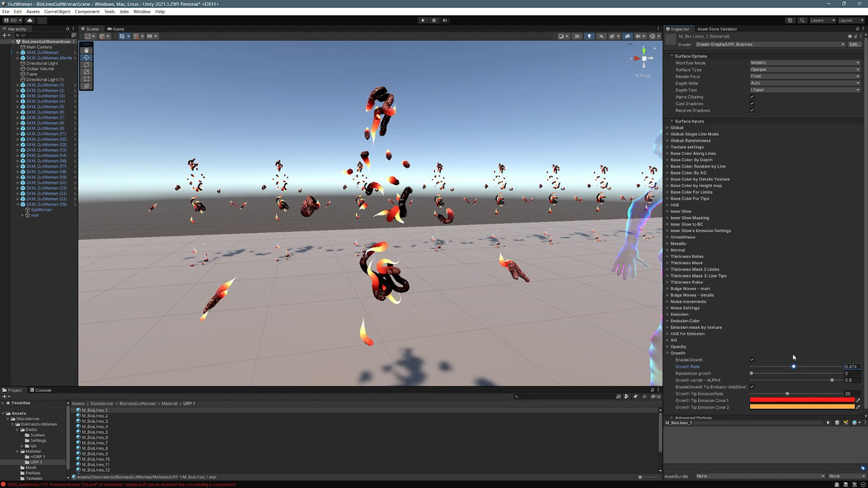Click eyedropper for Growth Tip Emission Color 1
This screenshot has width=868, height=488.
[858, 401]
